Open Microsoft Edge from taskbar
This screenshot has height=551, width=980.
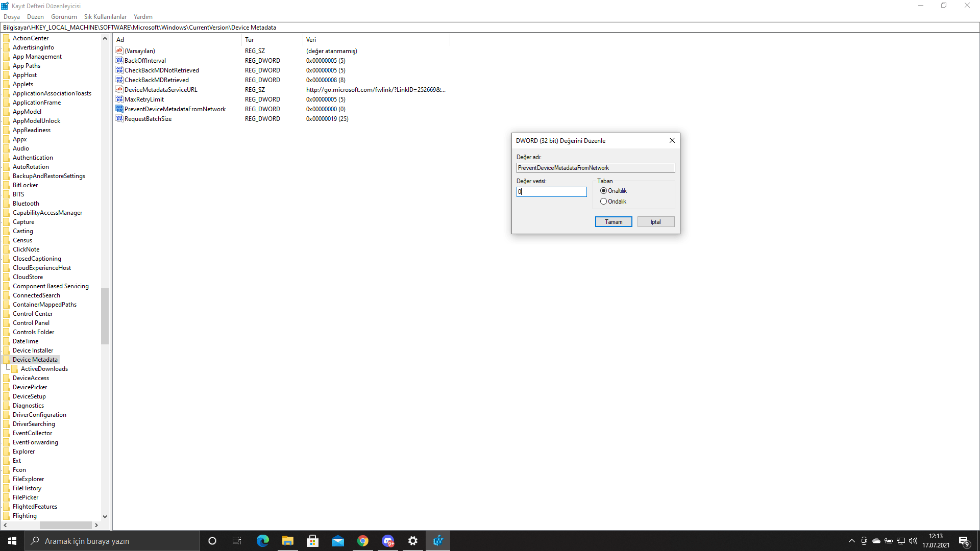(262, 541)
